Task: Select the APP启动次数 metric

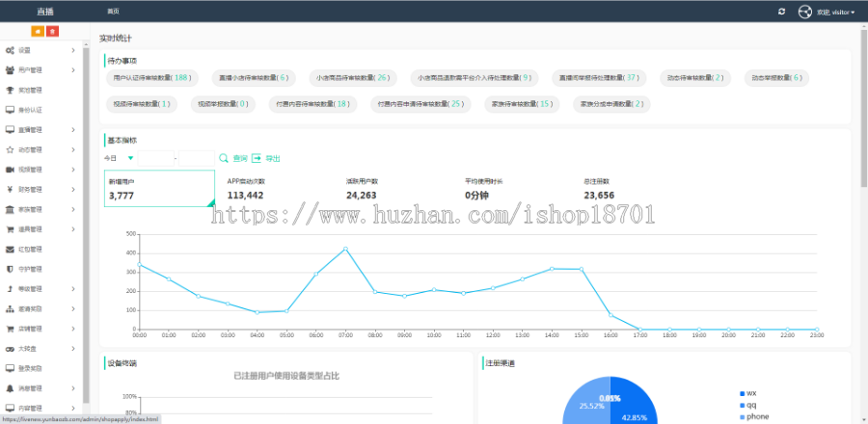Action: [246, 189]
